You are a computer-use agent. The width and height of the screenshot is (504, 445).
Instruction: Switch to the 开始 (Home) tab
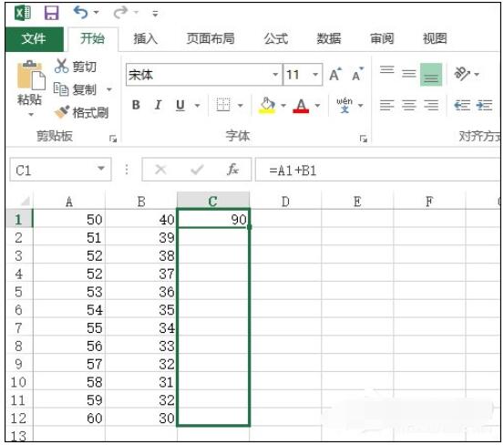point(93,39)
